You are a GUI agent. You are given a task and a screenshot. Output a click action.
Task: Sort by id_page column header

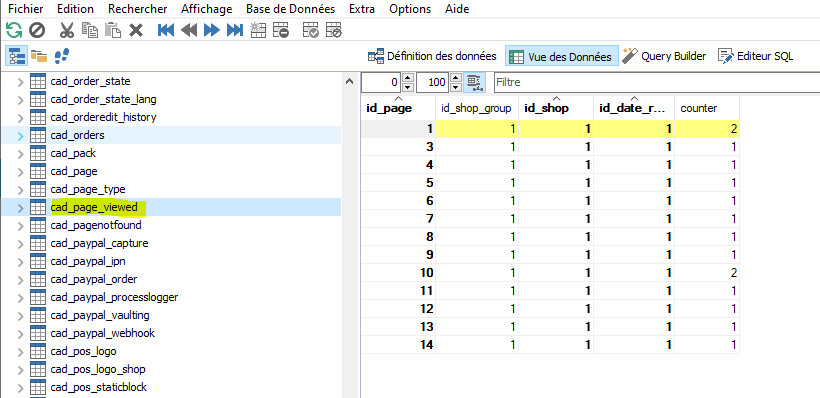[398, 108]
